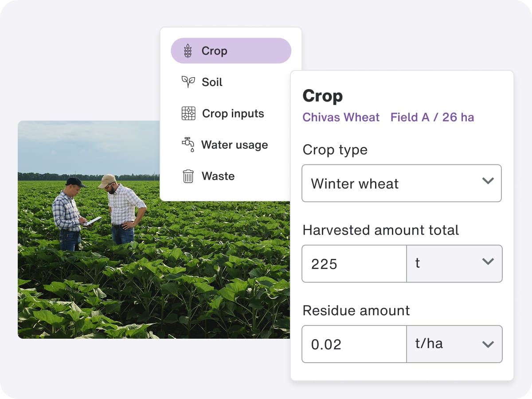Viewport: 532px width, 399px height.
Task: Open the Crop type Winter wheat dropdown
Action: [x=402, y=184]
